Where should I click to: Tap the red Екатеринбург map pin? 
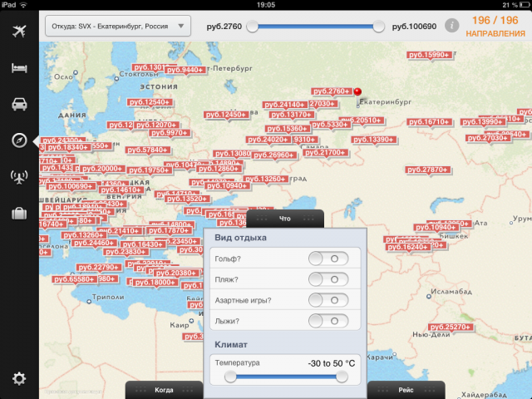coord(357,93)
